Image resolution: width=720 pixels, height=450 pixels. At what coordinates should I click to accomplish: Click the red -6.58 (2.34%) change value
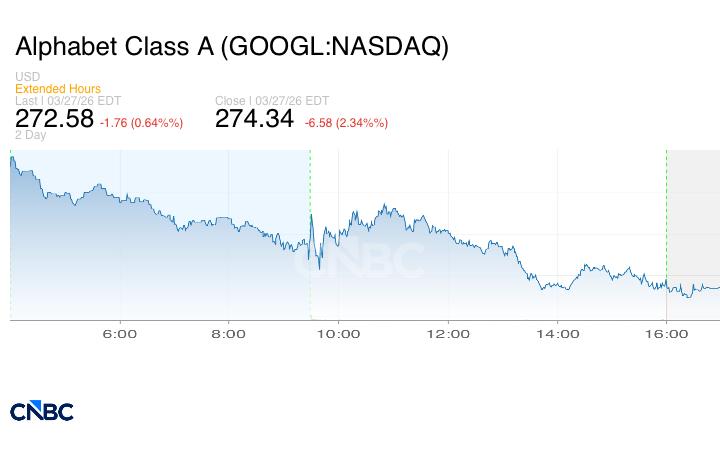click(x=346, y=123)
